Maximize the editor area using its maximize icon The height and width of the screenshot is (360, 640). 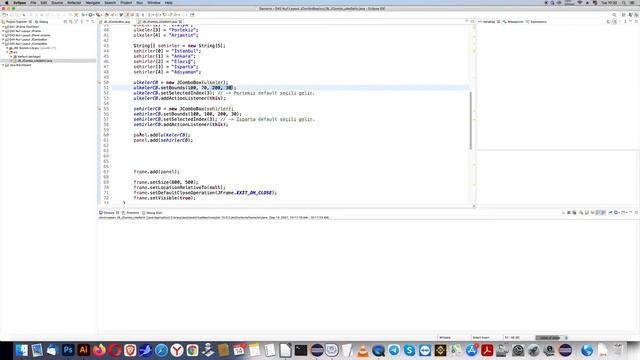(472, 21)
